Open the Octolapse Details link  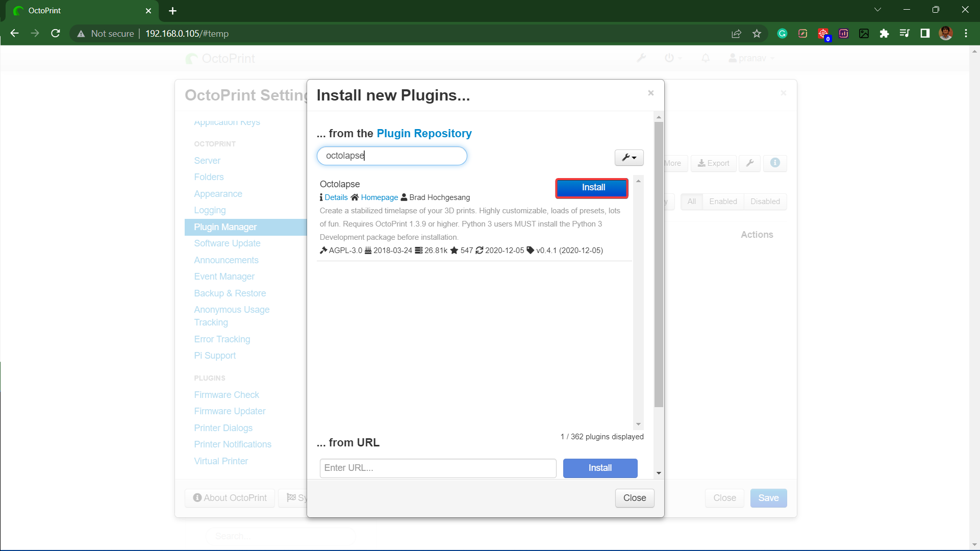336,197
